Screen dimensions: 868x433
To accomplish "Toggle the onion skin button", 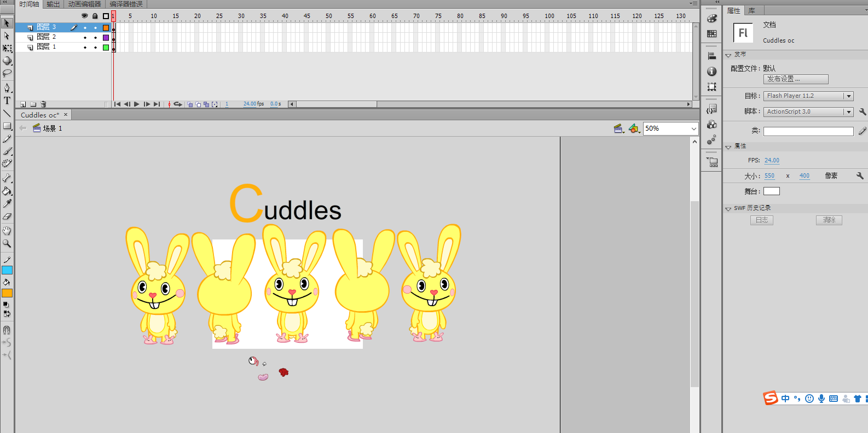I will [190, 104].
